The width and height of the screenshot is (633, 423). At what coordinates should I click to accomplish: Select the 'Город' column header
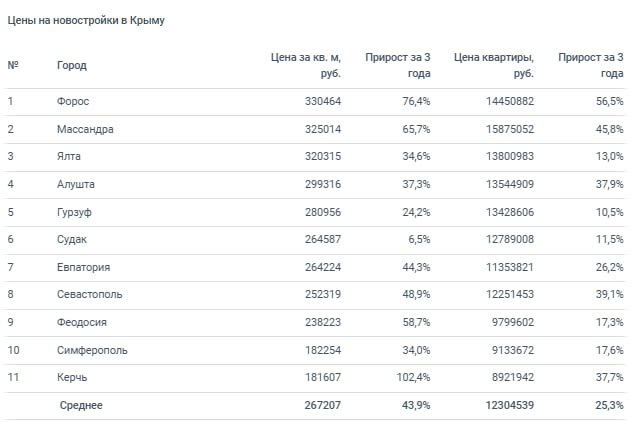[72, 65]
